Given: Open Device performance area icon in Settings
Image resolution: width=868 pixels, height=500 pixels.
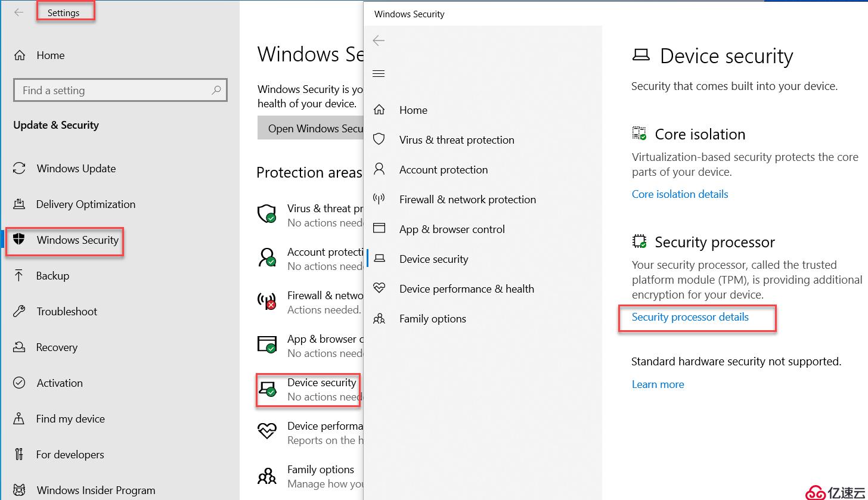Looking at the screenshot, I should 267,431.
